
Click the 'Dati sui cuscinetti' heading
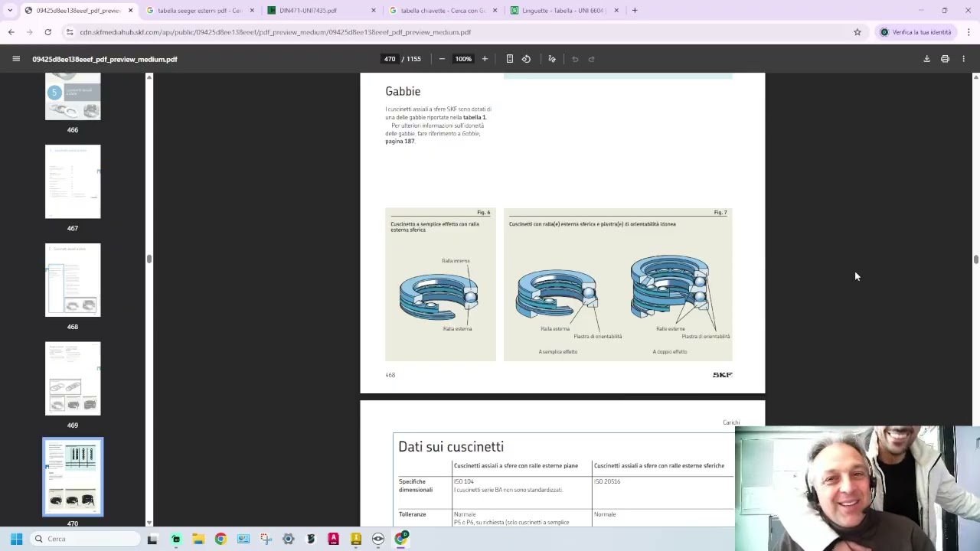click(x=451, y=447)
